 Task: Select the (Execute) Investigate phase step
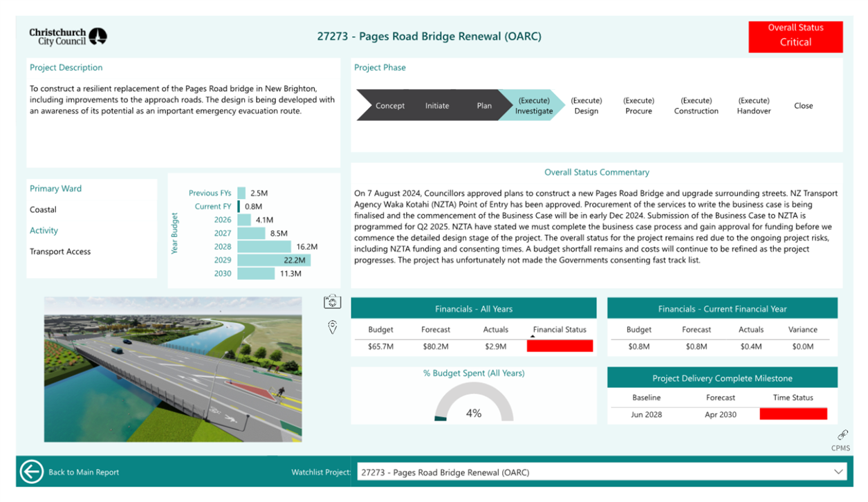point(534,106)
